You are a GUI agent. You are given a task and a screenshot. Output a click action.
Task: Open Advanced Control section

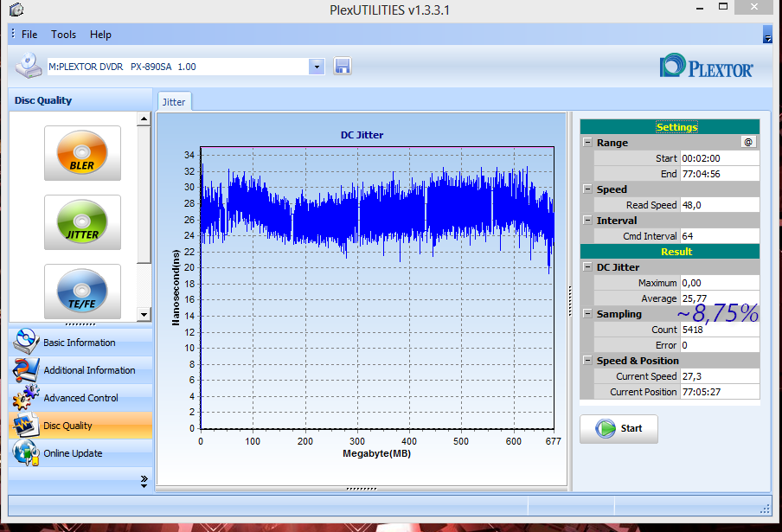(x=80, y=398)
